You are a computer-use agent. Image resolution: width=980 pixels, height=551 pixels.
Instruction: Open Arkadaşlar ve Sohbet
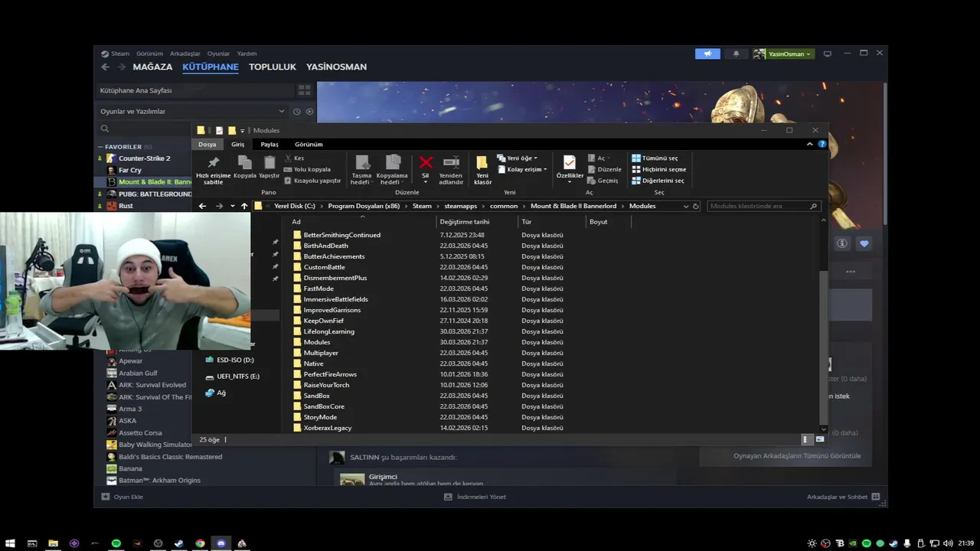tap(843, 497)
